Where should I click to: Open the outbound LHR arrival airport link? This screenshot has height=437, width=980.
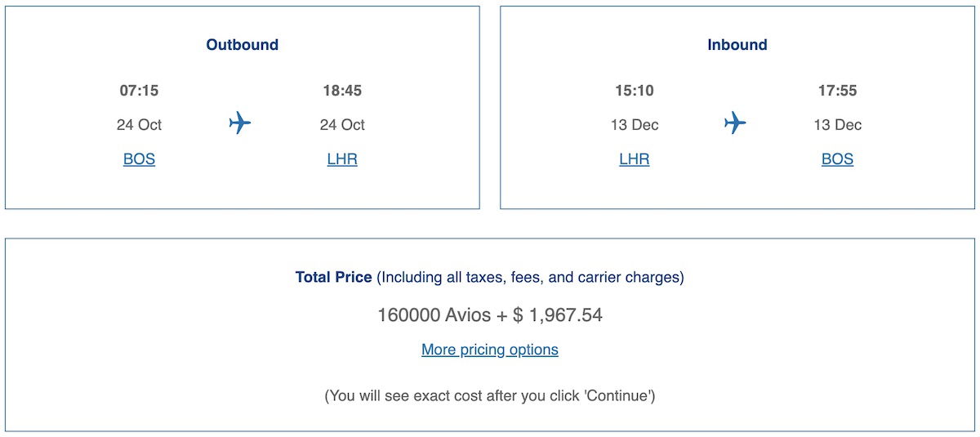click(x=342, y=159)
